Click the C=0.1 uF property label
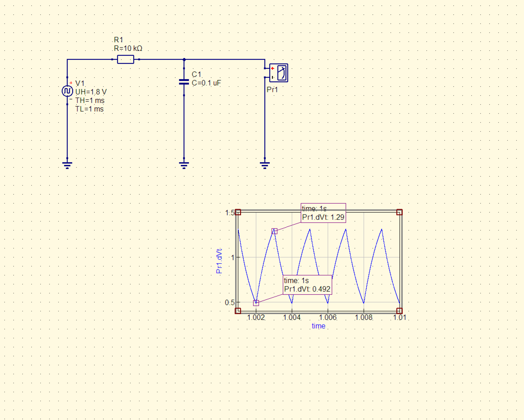The height and width of the screenshot is (420, 524). (206, 83)
